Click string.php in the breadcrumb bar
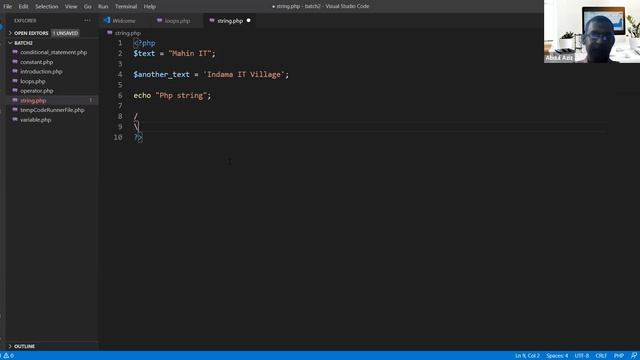 [x=127, y=33]
